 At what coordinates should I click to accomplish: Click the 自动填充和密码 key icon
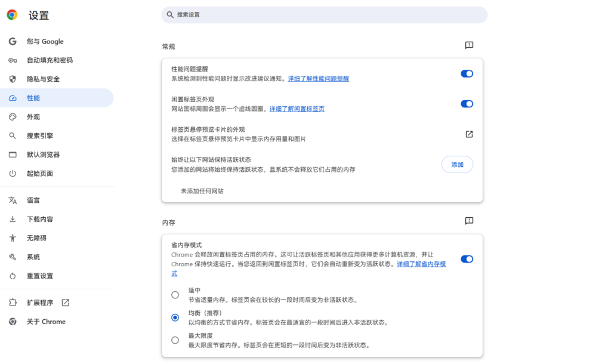click(x=13, y=60)
